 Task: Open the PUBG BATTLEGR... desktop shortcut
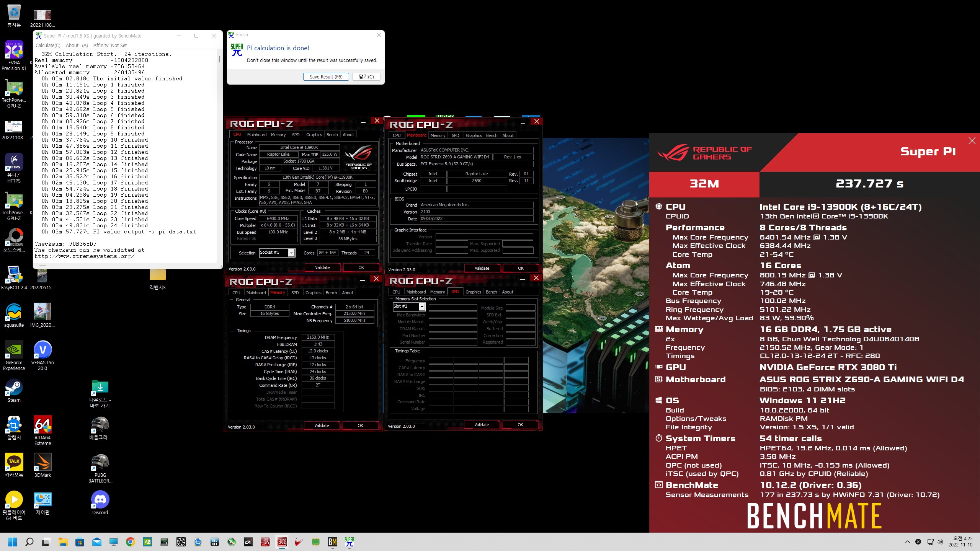[x=100, y=468]
